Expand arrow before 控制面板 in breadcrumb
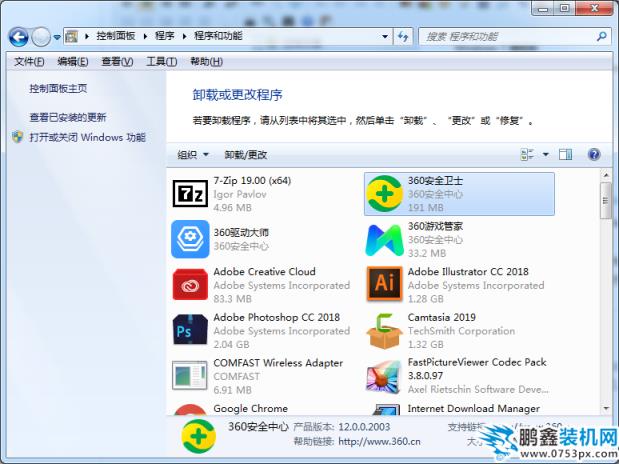The height and width of the screenshot is (464, 619). [87, 36]
